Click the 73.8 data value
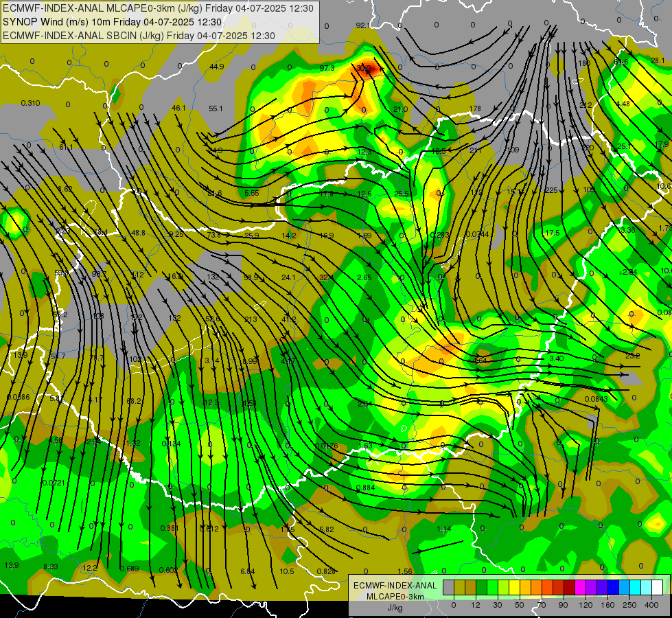 pyautogui.click(x=214, y=235)
